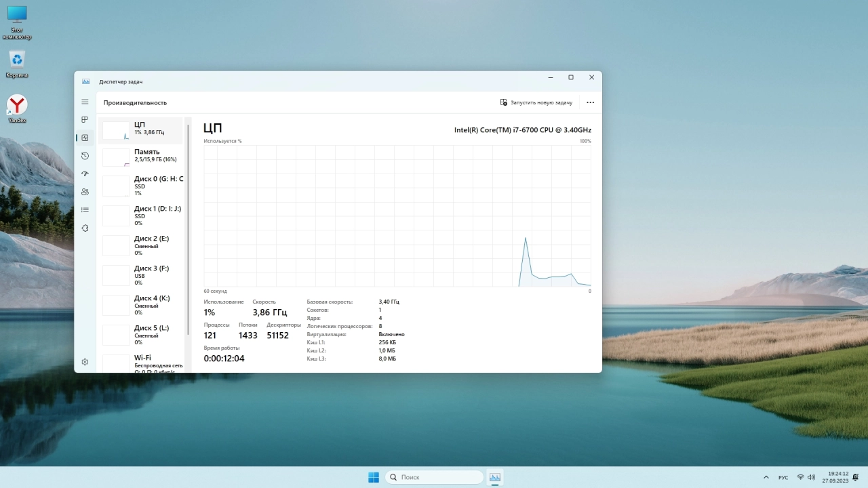Open Task Manager settings gear

point(85,362)
